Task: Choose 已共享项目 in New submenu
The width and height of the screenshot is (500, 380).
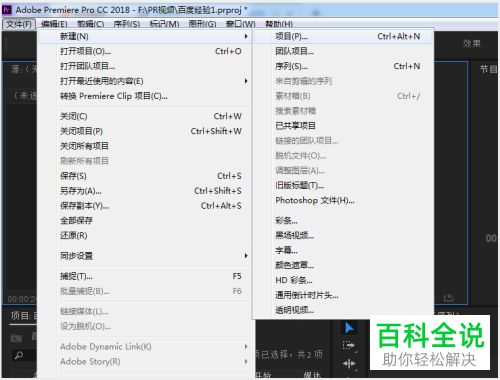Action: [x=343, y=126]
